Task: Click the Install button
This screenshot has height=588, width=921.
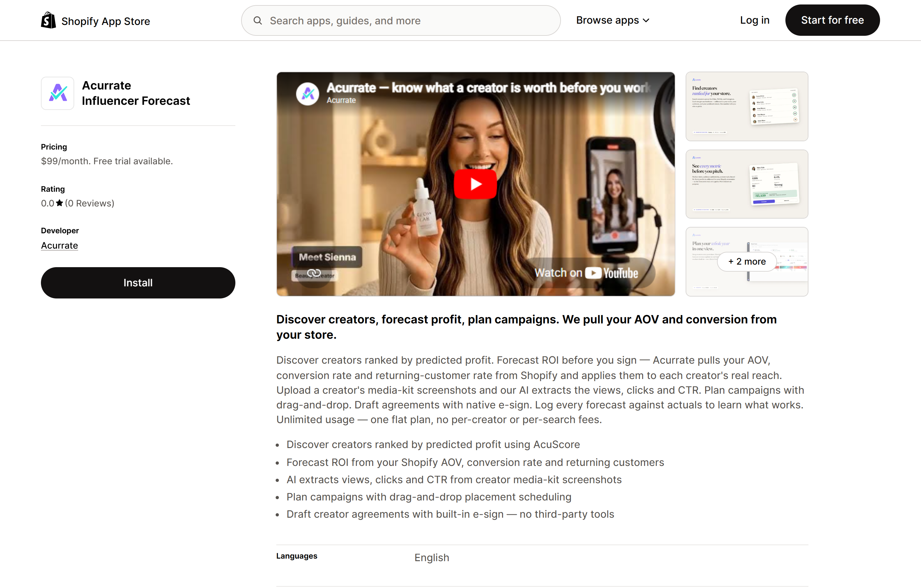Action: tap(138, 283)
